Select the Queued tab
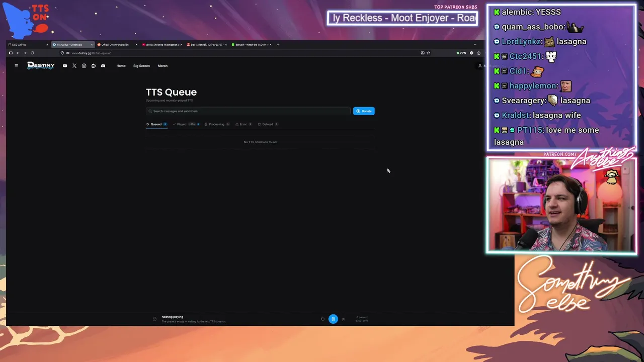Image resolution: width=644 pixels, height=362 pixels. (156, 124)
